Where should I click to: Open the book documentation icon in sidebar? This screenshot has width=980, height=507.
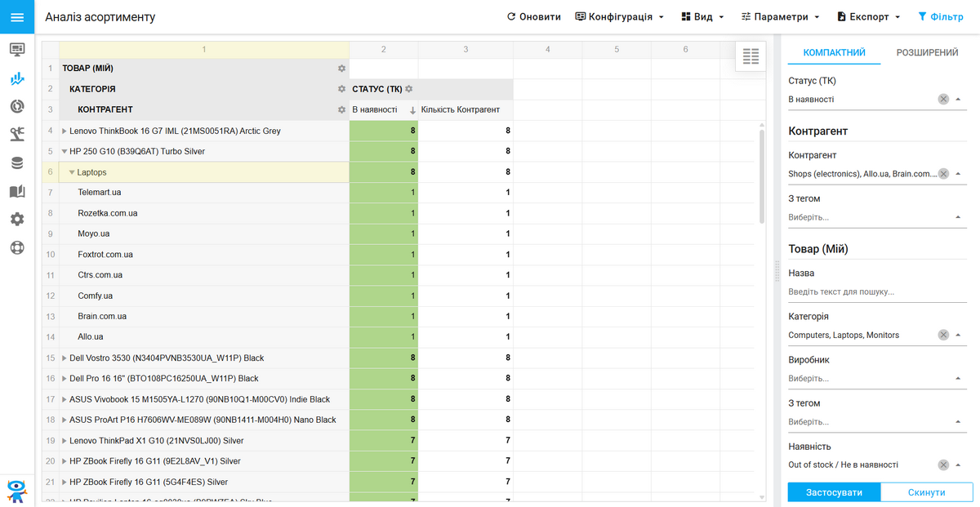pyautogui.click(x=17, y=192)
